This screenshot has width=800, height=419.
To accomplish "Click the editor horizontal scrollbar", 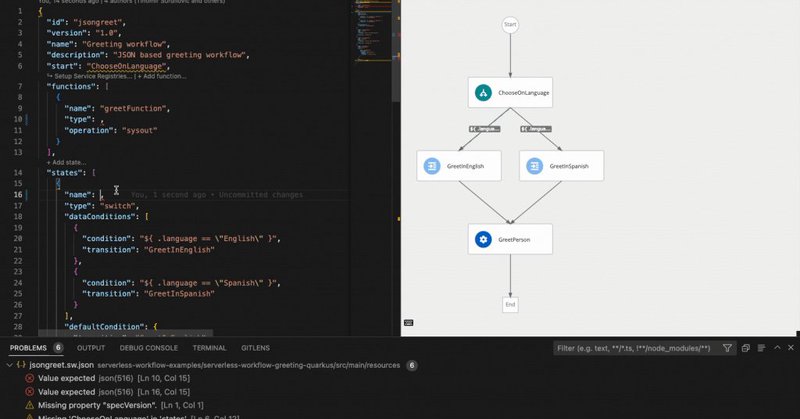I will [126, 333].
